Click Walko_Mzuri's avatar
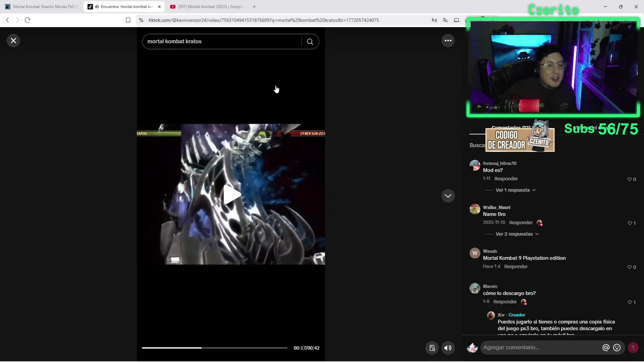This screenshot has height=362, width=644. (475, 209)
